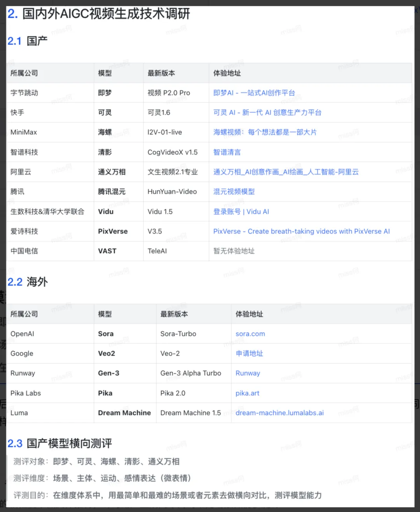Click the 海螺 model cell
This screenshot has height=512, width=420.
click(x=119, y=132)
